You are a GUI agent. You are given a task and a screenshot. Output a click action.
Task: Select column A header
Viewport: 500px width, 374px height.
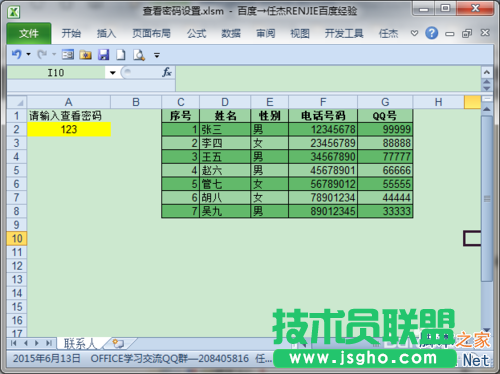pyautogui.click(x=69, y=102)
